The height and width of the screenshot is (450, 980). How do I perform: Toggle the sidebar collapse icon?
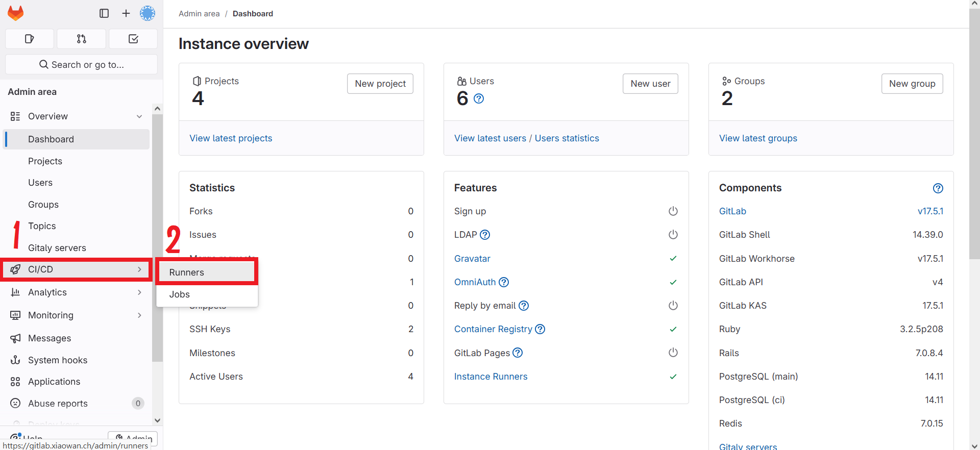tap(104, 13)
